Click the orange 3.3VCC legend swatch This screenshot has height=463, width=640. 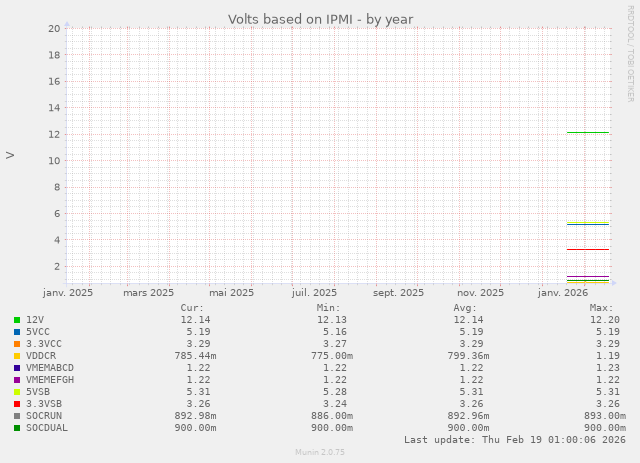17,344
